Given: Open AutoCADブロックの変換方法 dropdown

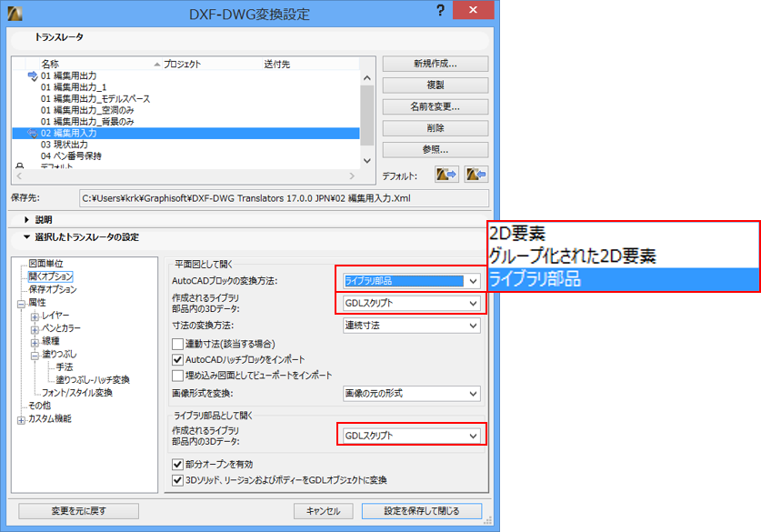Looking at the screenshot, I should [412, 281].
